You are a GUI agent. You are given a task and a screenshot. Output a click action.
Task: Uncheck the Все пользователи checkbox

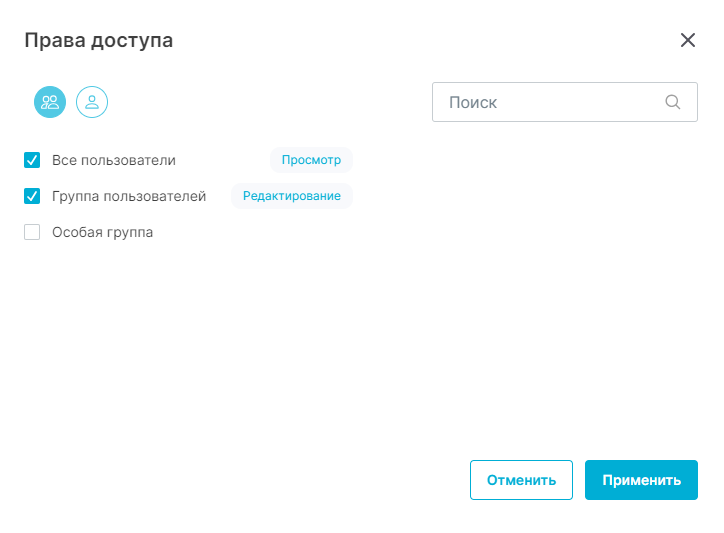tap(32, 160)
